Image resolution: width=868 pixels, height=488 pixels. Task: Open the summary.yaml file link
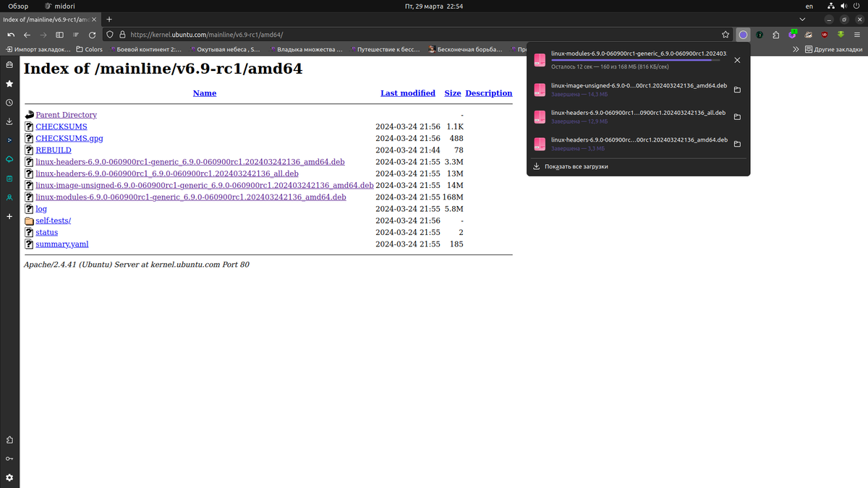62,244
